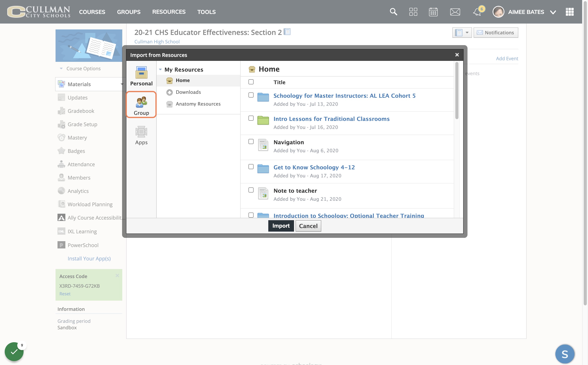Open the COURSES menu
The image size is (588, 365).
pos(92,12)
